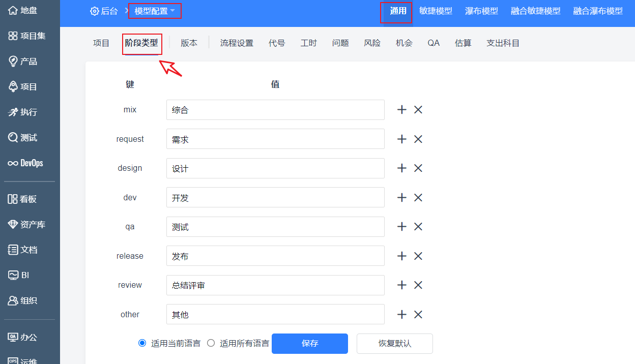Screen dimensions: 635x364
Task: Go to 项目集 program icon in sidebar
Action: tap(13, 36)
